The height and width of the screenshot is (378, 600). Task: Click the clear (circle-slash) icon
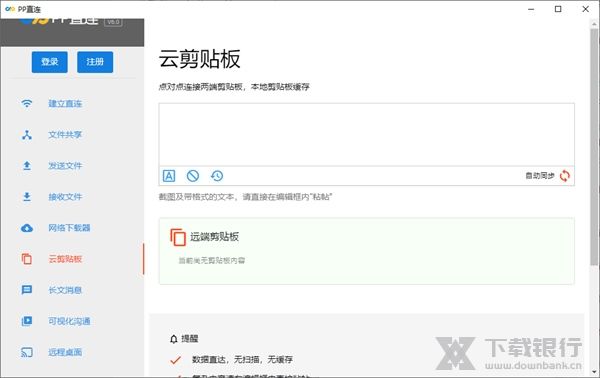pos(193,176)
